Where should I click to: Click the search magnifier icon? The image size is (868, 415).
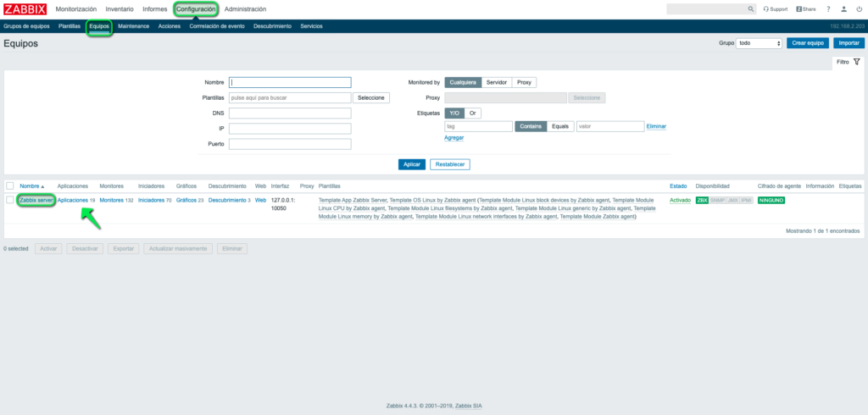[x=751, y=9]
